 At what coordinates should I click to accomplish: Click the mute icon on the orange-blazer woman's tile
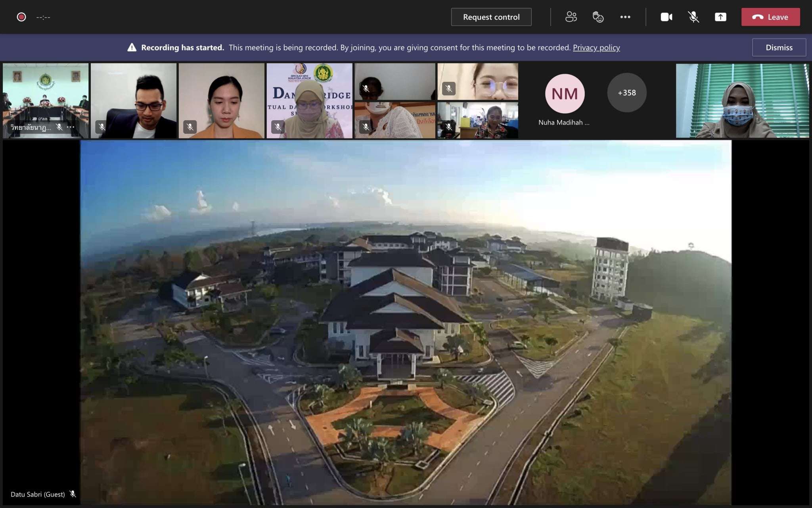tap(190, 127)
